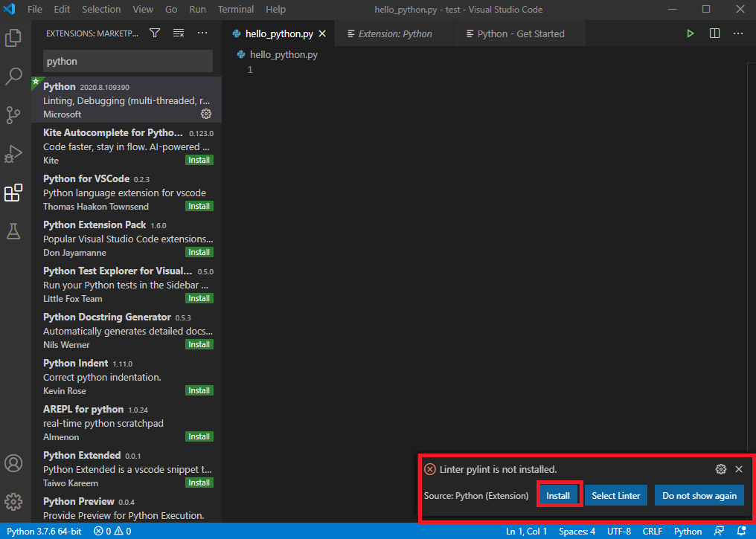Viewport: 756px width, 539px height.
Task: Click Ln 1, Col 1 status
Action: point(527,532)
